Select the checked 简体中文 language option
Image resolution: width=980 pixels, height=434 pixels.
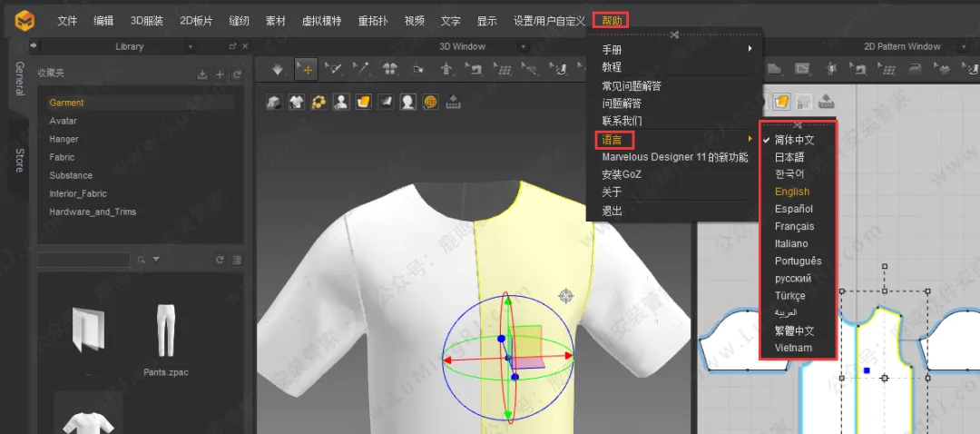tap(794, 140)
